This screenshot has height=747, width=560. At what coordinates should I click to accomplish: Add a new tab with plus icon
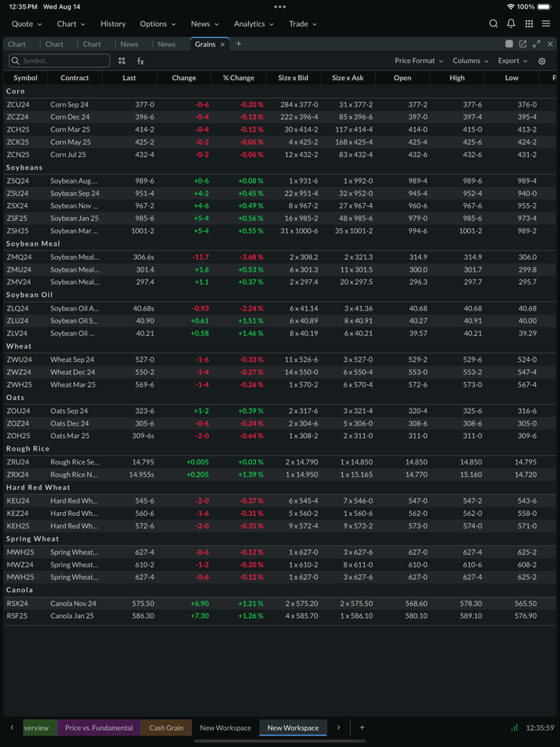click(x=239, y=44)
